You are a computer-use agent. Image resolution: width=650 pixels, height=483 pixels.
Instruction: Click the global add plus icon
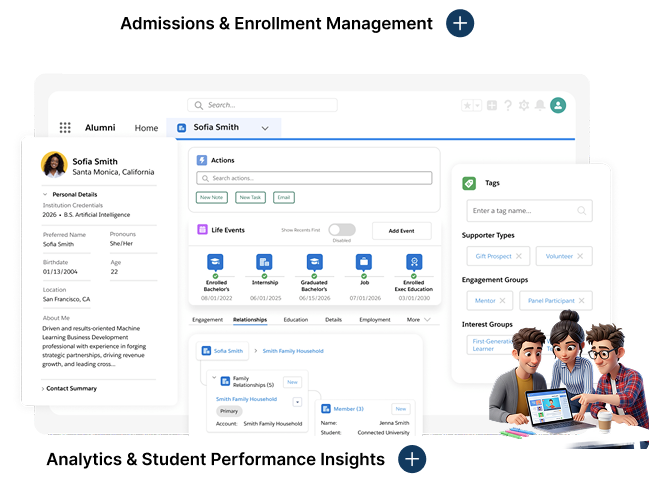click(492, 105)
